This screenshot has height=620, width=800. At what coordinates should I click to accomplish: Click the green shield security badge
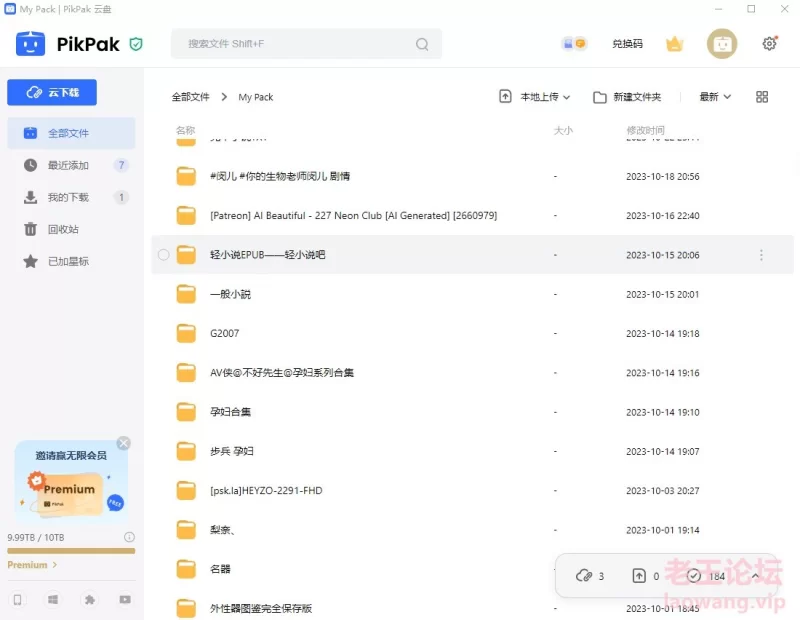tap(136, 44)
